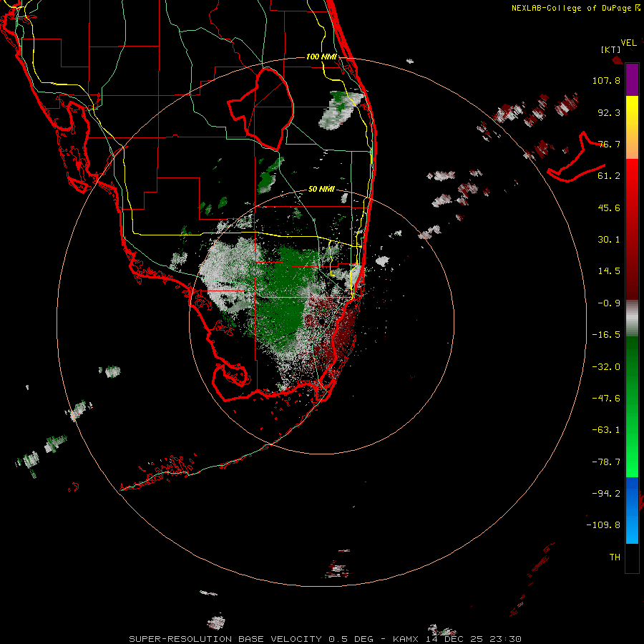
Task: Click the [KT] units label
Action: tap(611, 49)
